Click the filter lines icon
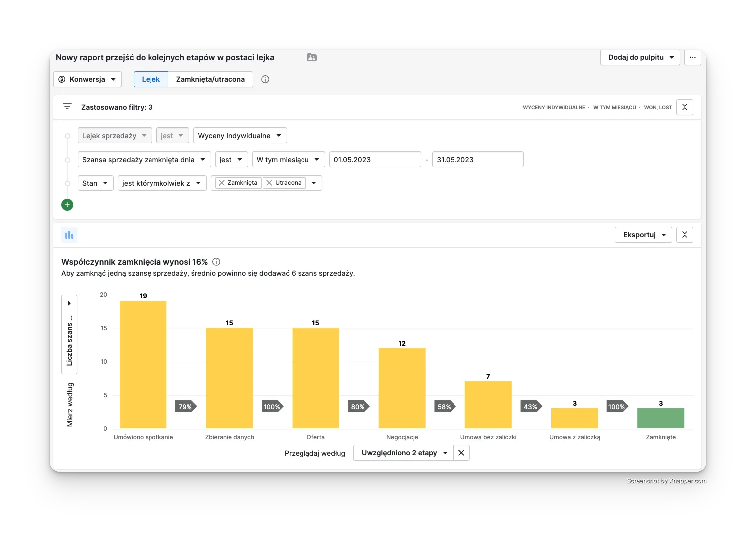The width and height of the screenshot is (756, 534). tap(67, 107)
